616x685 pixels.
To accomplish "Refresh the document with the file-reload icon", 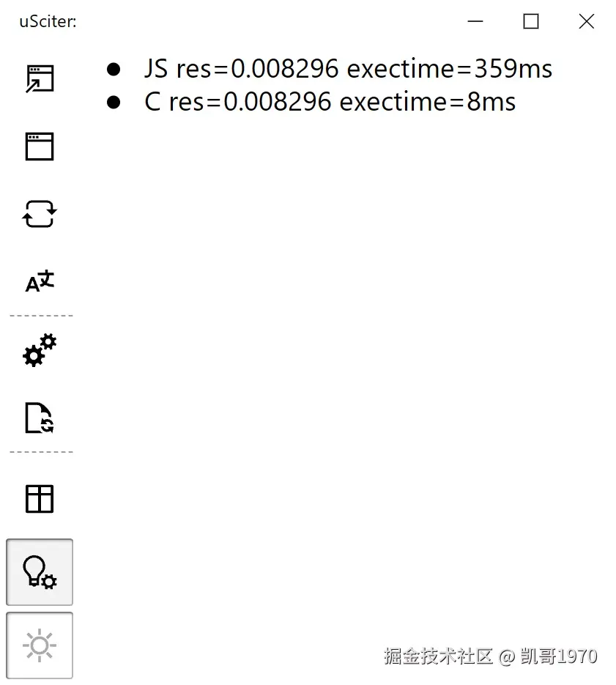I will point(40,418).
